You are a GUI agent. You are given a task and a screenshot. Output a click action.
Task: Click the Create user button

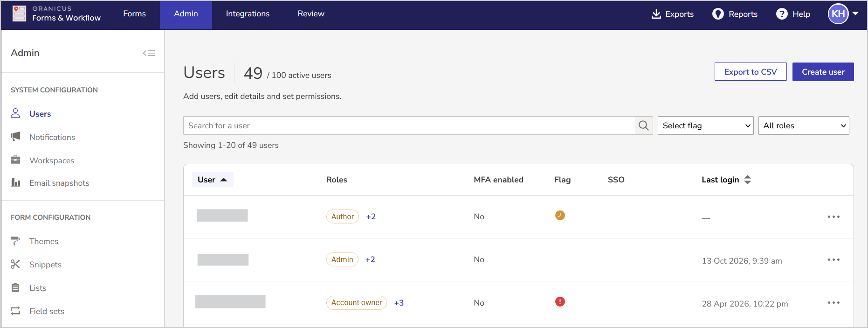pyautogui.click(x=823, y=72)
